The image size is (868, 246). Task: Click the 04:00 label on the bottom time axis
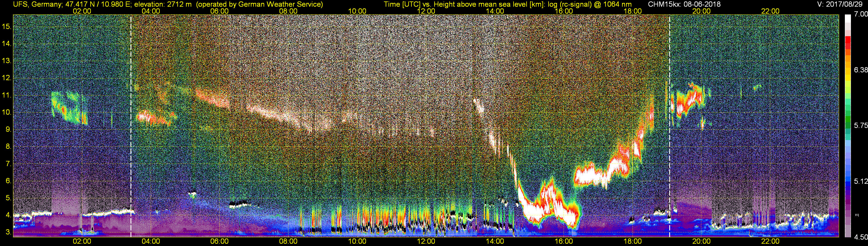[151, 241]
